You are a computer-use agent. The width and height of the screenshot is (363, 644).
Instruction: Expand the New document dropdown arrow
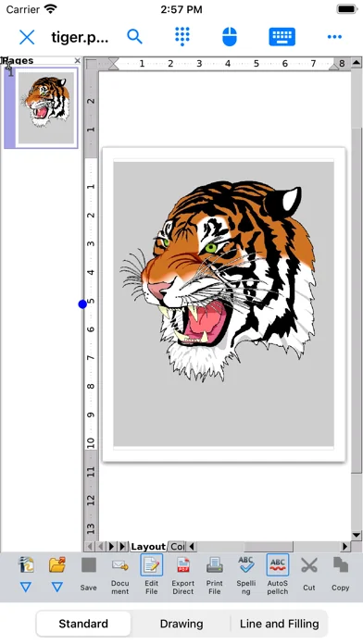click(26, 588)
